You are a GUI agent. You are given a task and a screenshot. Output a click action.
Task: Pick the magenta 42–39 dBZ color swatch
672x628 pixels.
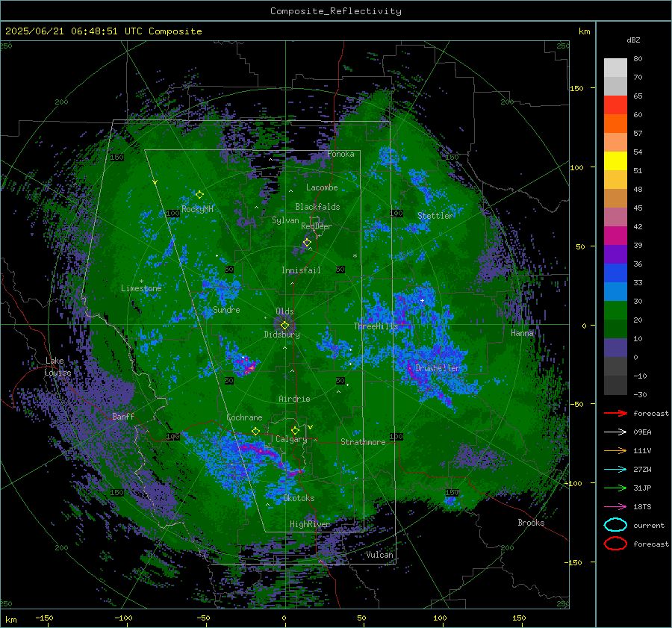click(x=615, y=236)
